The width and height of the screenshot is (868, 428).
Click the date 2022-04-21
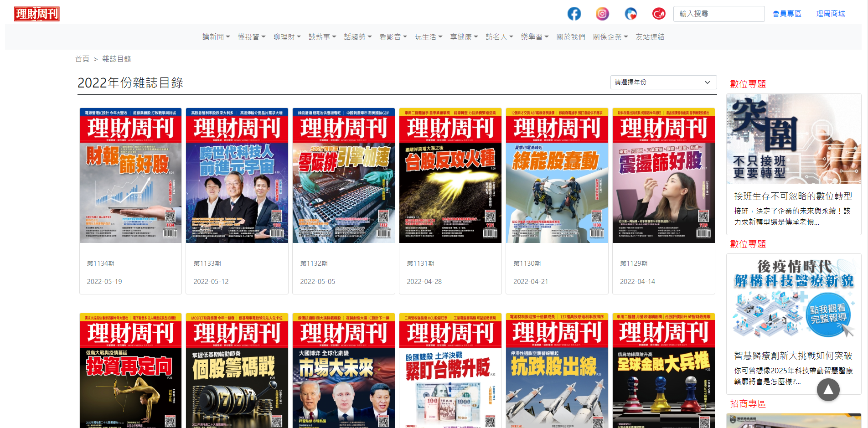pyautogui.click(x=531, y=282)
